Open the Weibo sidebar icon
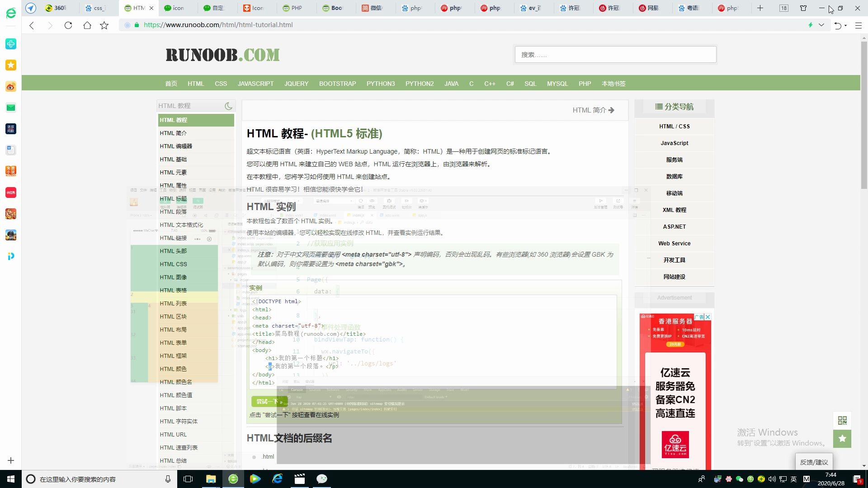Screen dimensions: 868x488 click(x=11, y=86)
